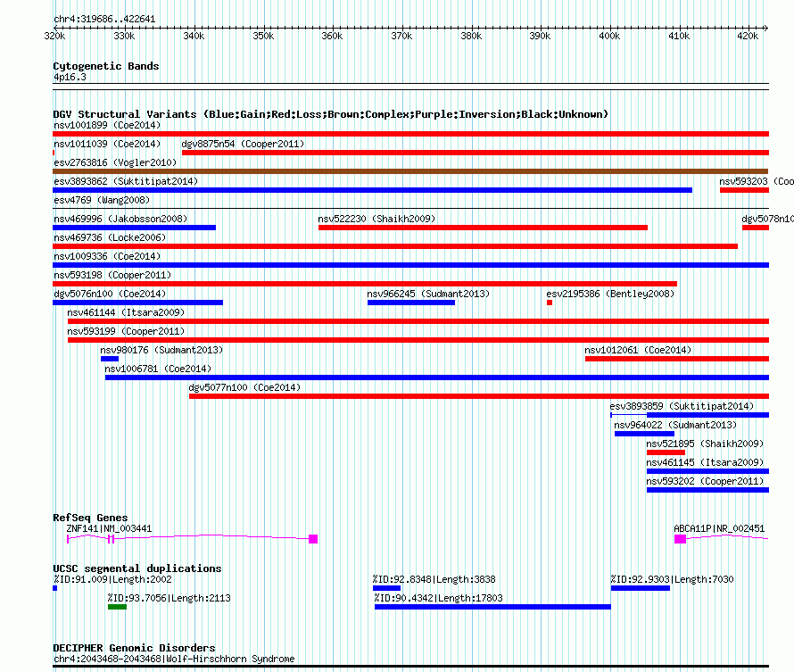The width and height of the screenshot is (794, 672).
Task: Click the %ID:92.9303|Length:7030 duplication label
Action: pos(672,580)
